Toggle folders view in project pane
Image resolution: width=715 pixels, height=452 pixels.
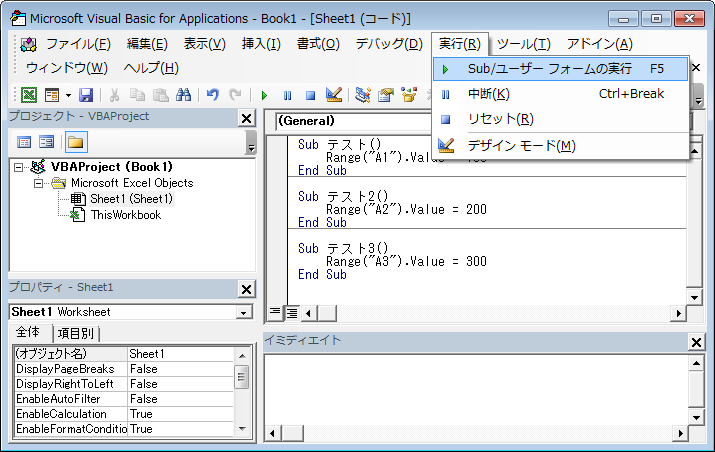pos(75,142)
